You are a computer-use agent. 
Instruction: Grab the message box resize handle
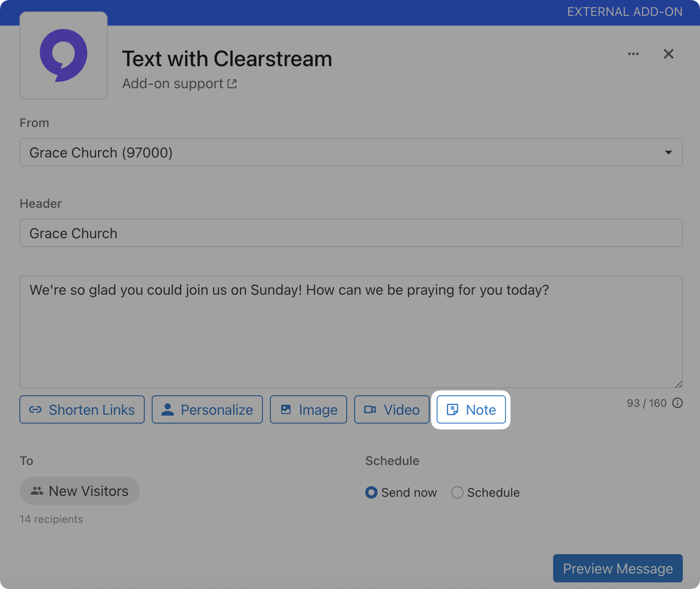(x=678, y=384)
